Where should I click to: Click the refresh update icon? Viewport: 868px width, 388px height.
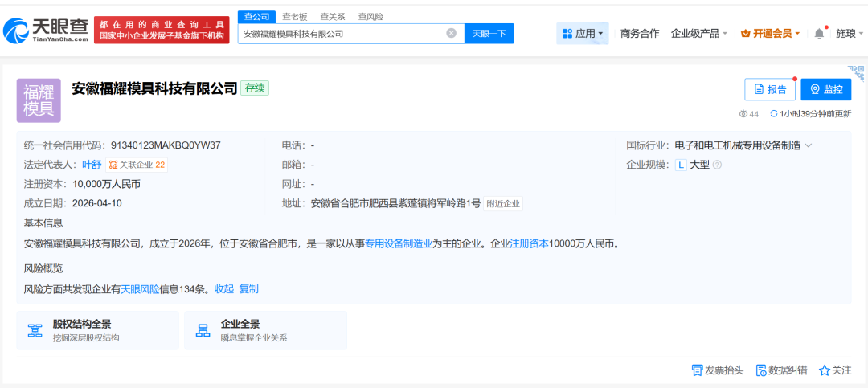[x=773, y=113]
